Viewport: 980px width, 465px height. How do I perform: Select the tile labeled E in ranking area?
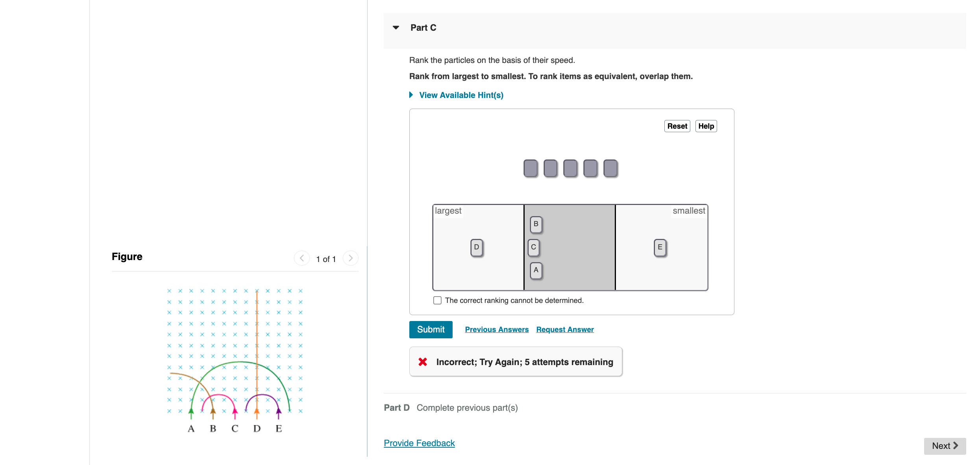coord(660,247)
